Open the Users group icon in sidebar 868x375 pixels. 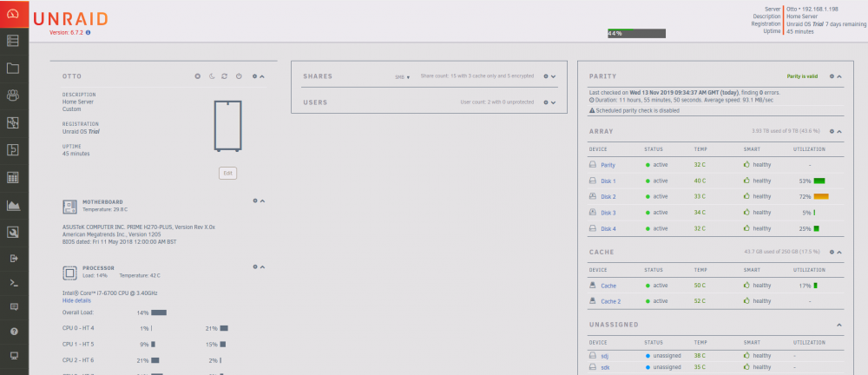point(13,95)
